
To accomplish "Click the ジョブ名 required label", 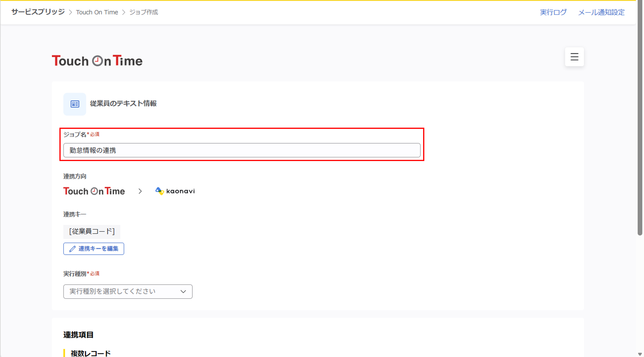I will 81,134.
